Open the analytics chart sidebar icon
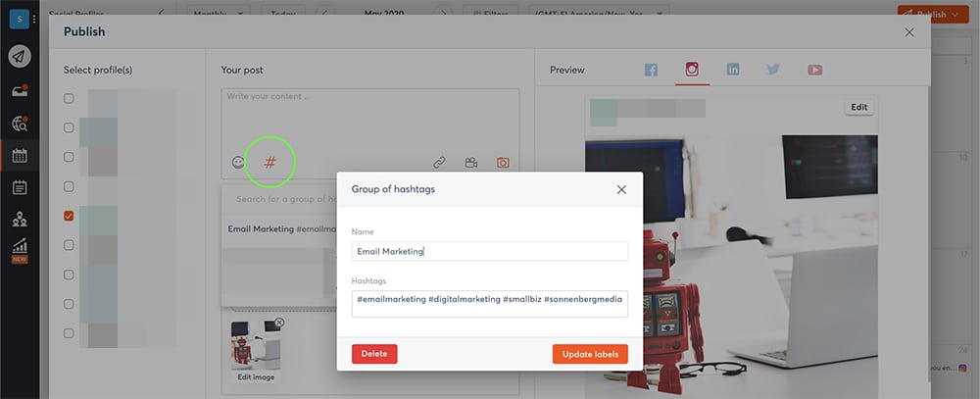This screenshot has height=399, width=980. click(x=20, y=247)
